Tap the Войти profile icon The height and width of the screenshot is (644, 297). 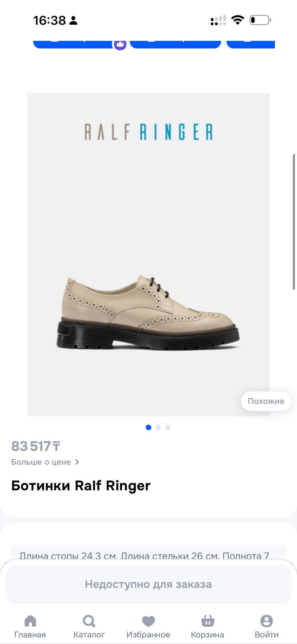pos(266,626)
